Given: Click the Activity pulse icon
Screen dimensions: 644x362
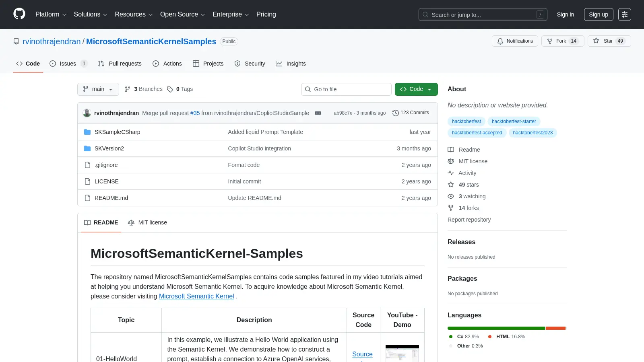Looking at the screenshot, I should (451, 173).
